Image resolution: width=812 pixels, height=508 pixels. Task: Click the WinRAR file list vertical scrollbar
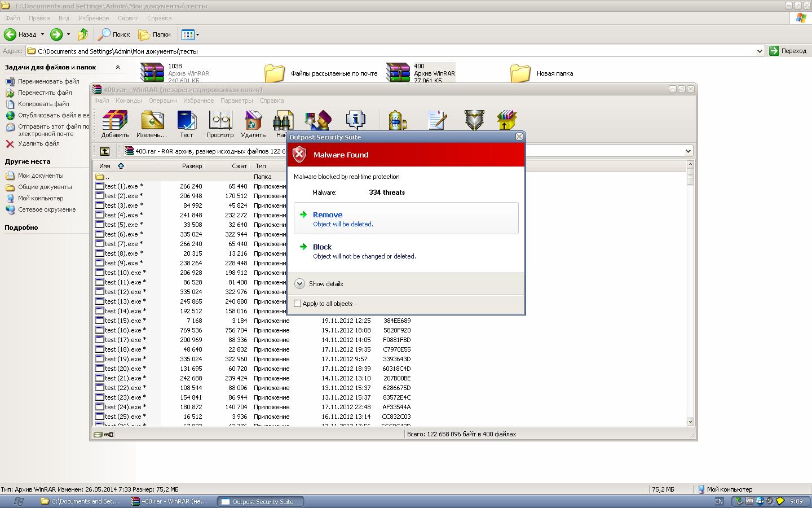click(690, 294)
